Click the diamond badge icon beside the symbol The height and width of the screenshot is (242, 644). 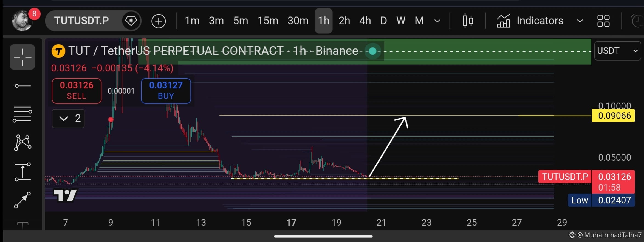click(x=131, y=21)
